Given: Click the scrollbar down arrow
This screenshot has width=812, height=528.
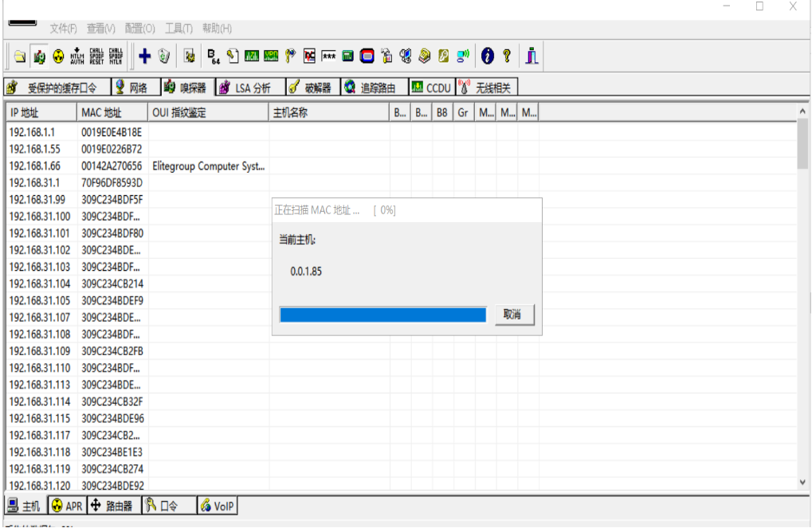Looking at the screenshot, I should coord(802,482).
